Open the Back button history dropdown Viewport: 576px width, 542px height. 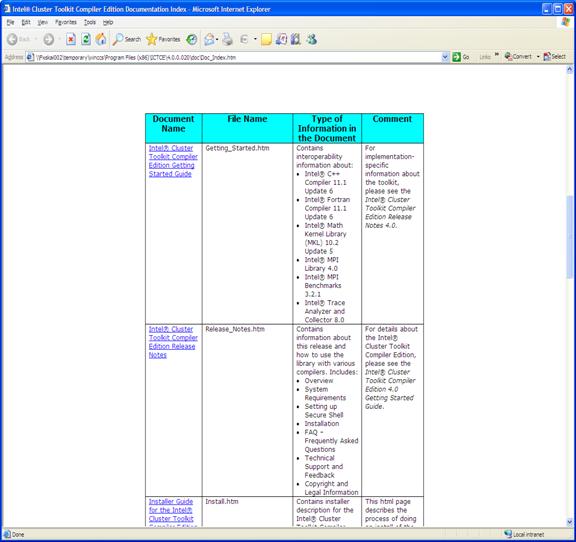(x=36, y=39)
